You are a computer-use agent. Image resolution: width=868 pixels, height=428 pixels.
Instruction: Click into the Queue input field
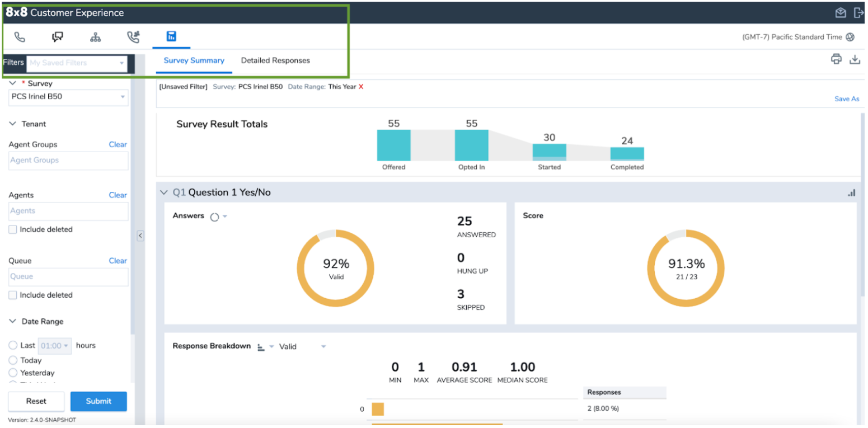pyautogui.click(x=68, y=276)
